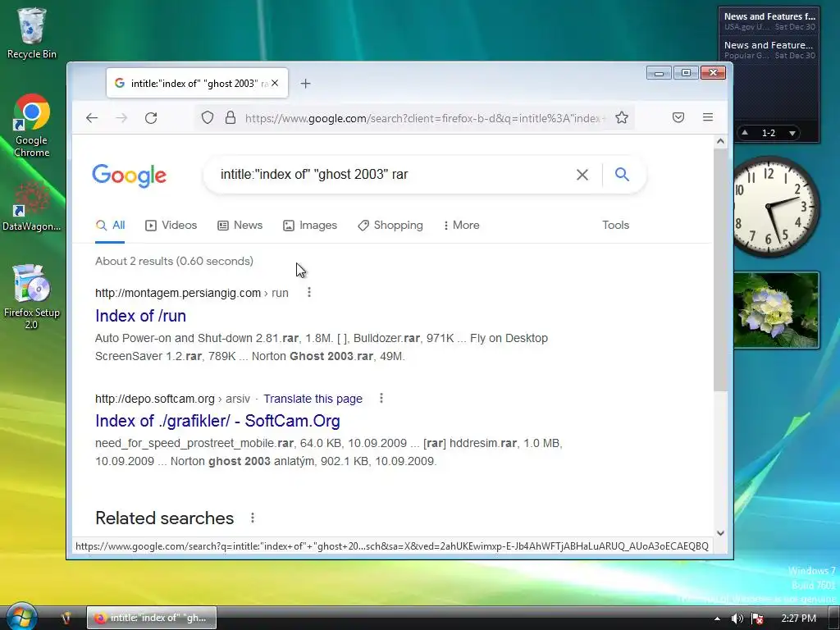Click the montagem.persiangig.com result URL

pyautogui.click(x=192, y=293)
